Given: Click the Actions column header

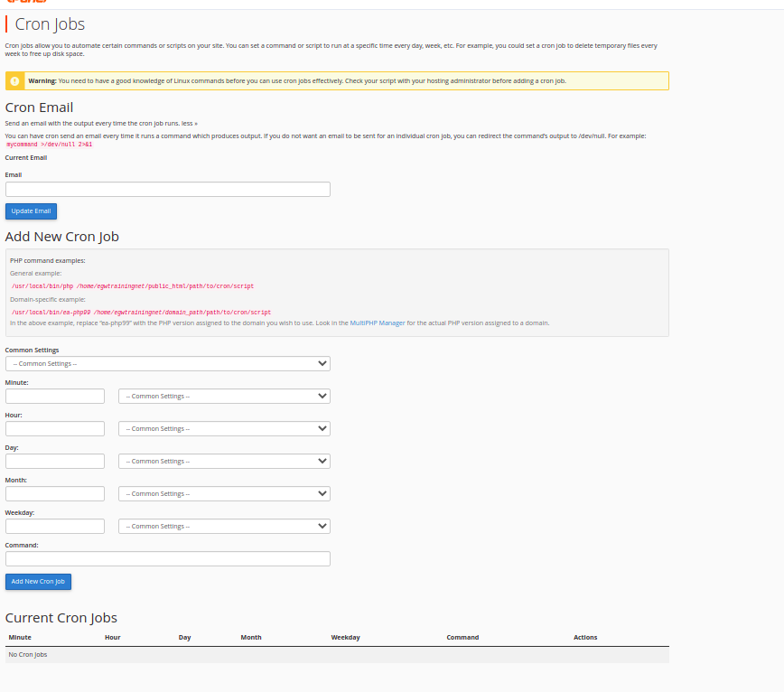Looking at the screenshot, I should coord(585,638).
